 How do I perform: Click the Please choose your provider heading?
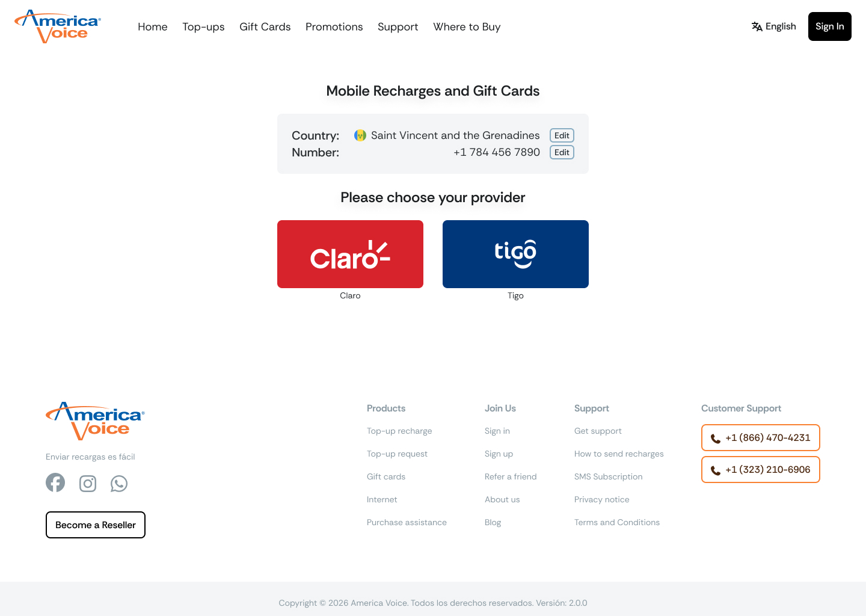pyautogui.click(x=433, y=197)
